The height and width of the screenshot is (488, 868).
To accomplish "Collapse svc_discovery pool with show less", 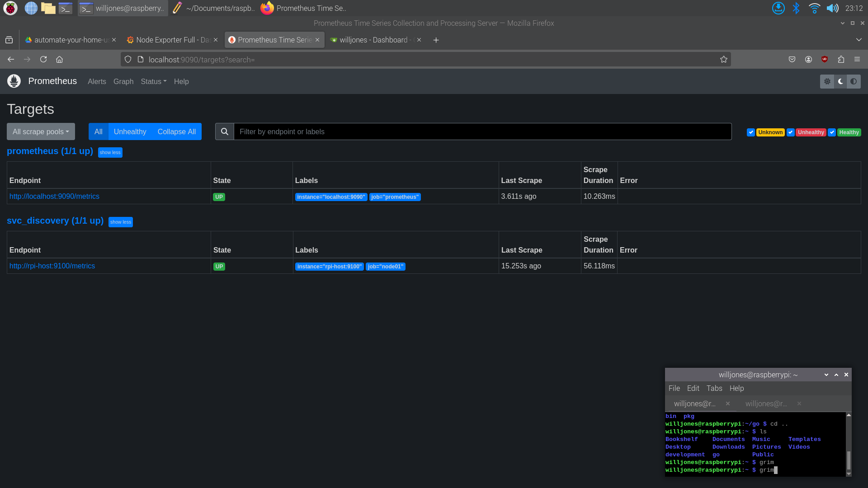I will 121,222.
